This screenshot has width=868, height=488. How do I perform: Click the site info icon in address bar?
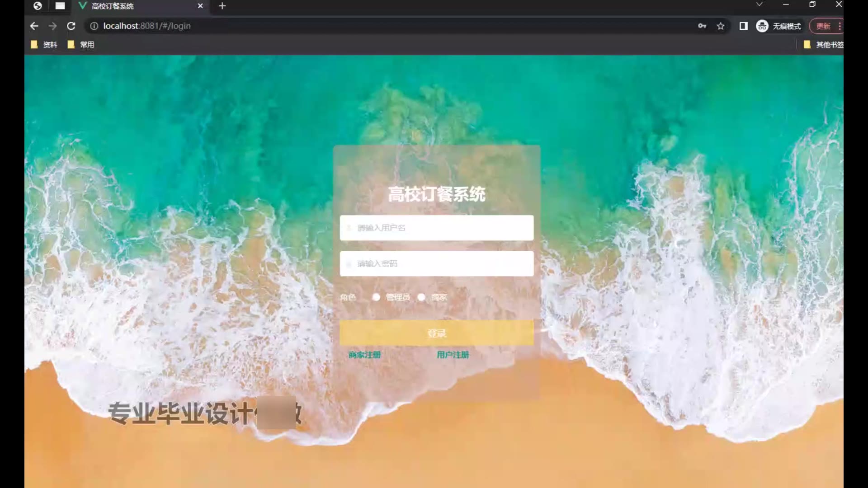point(94,26)
